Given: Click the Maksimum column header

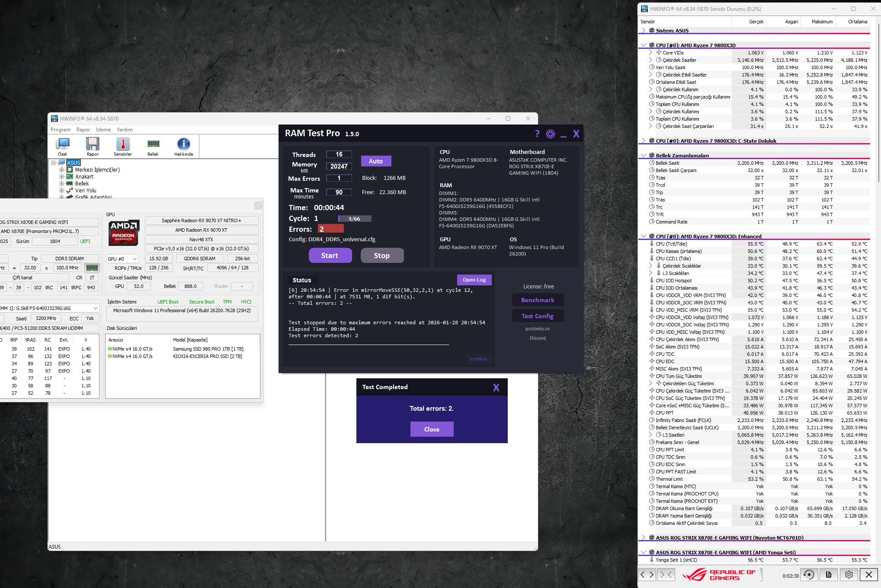Looking at the screenshot, I should pos(817,22).
